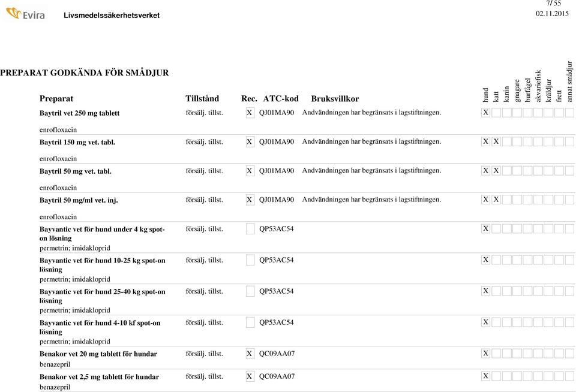Viewport: 576px width, 392px height.
Task: Click försälj. tillst. for Baytril 150 mg vet. tabl.
Action: click(x=204, y=141)
